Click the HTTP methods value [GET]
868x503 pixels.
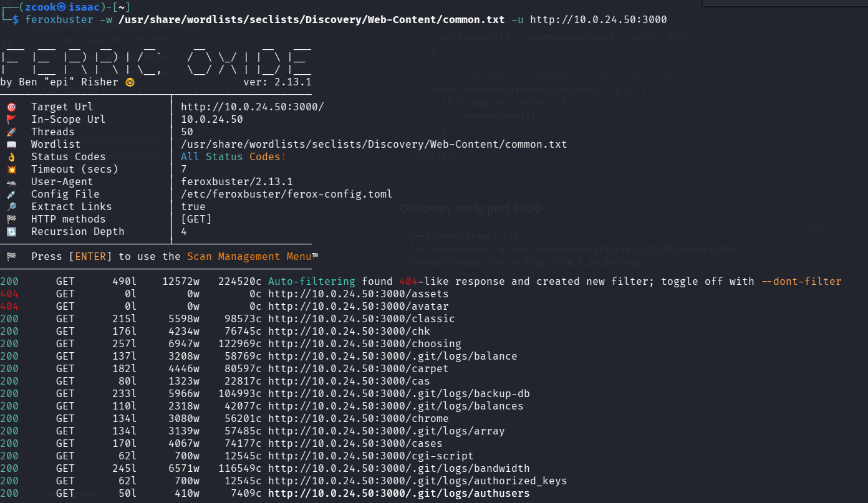196,219
